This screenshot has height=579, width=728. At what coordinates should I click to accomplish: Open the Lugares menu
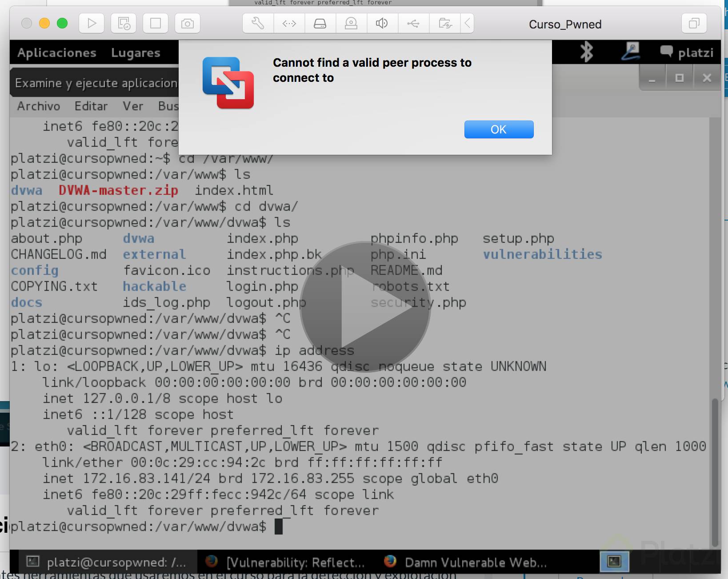pyautogui.click(x=136, y=52)
